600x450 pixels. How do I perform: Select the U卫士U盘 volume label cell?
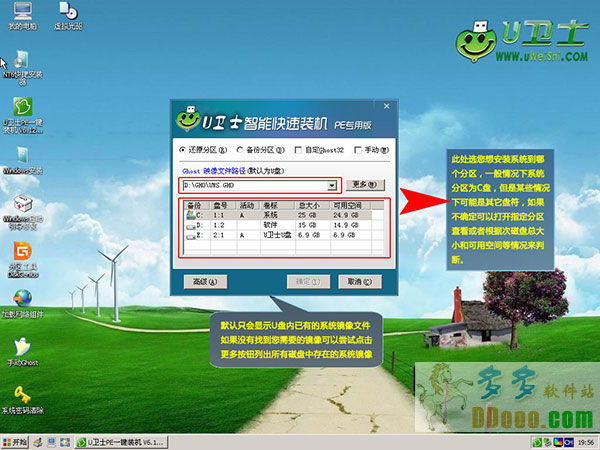[x=277, y=235]
